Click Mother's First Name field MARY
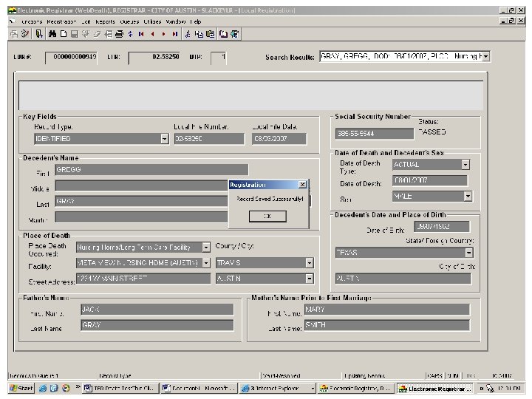Image resolution: width=532 pixels, height=399 pixels. (x=386, y=310)
